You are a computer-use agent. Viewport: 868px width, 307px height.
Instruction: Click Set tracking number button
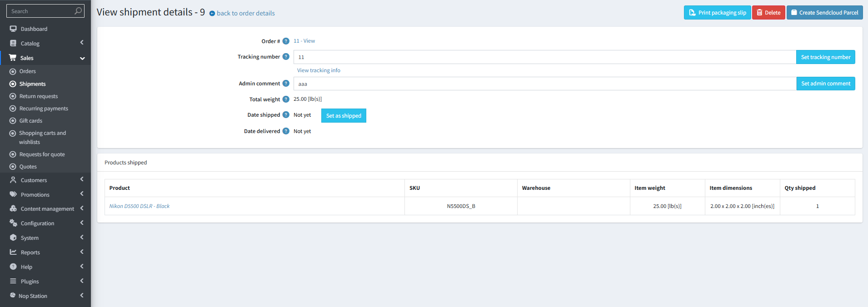pos(825,57)
